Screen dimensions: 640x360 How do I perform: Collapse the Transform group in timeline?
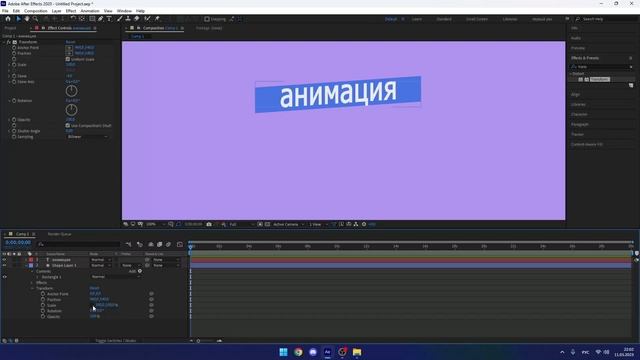(32, 288)
